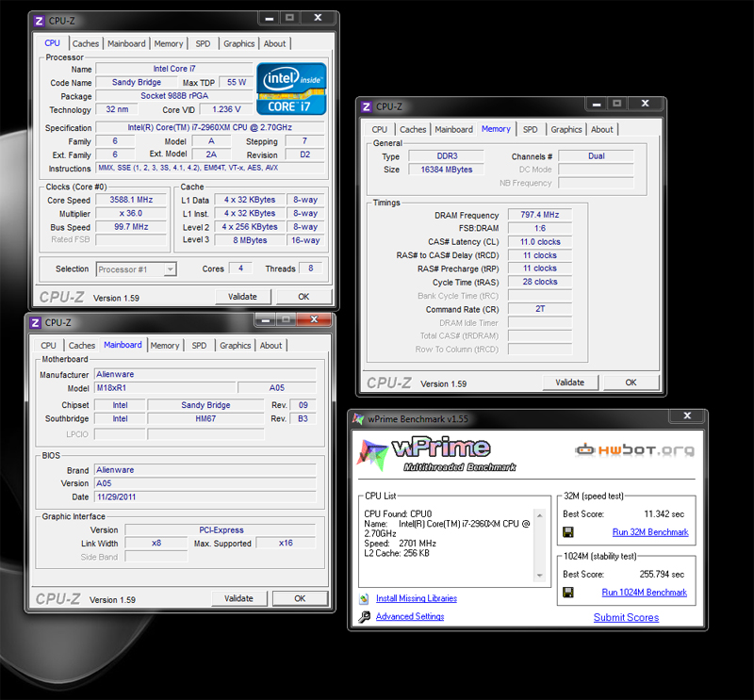The height and width of the screenshot is (700, 754).
Task: Select Mainboard tab in the Memory window
Action: point(454,130)
